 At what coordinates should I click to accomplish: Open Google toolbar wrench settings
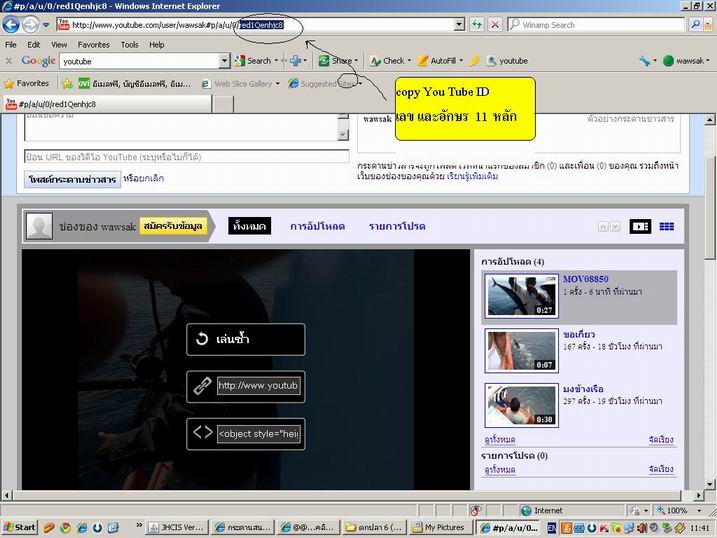(645, 61)
